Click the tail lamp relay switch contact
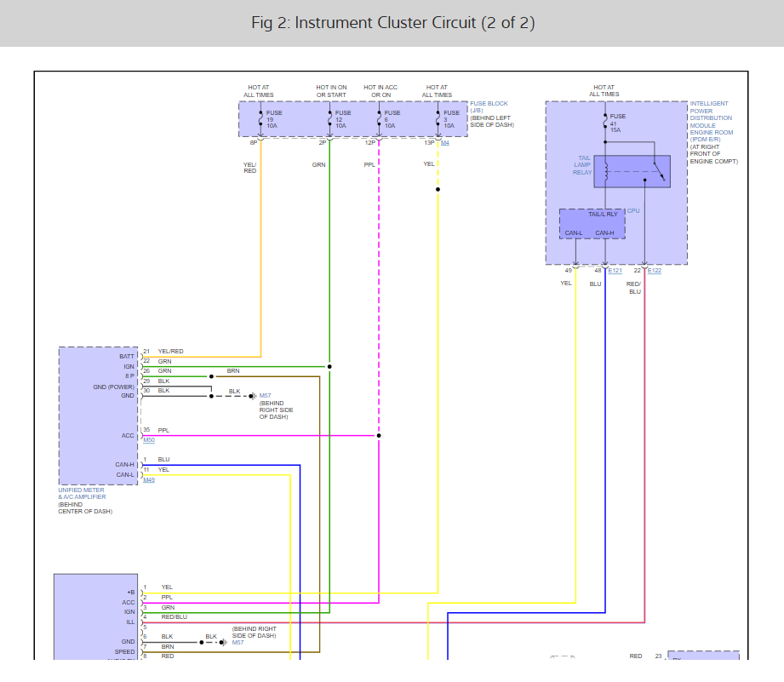Viewport: 784px width, 682px height. (659, 171)
